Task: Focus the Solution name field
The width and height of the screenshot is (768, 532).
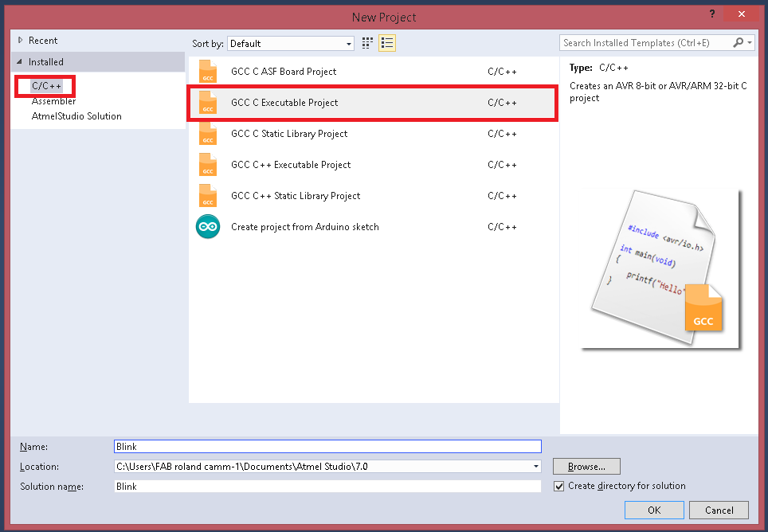Action: click(327, 487)
